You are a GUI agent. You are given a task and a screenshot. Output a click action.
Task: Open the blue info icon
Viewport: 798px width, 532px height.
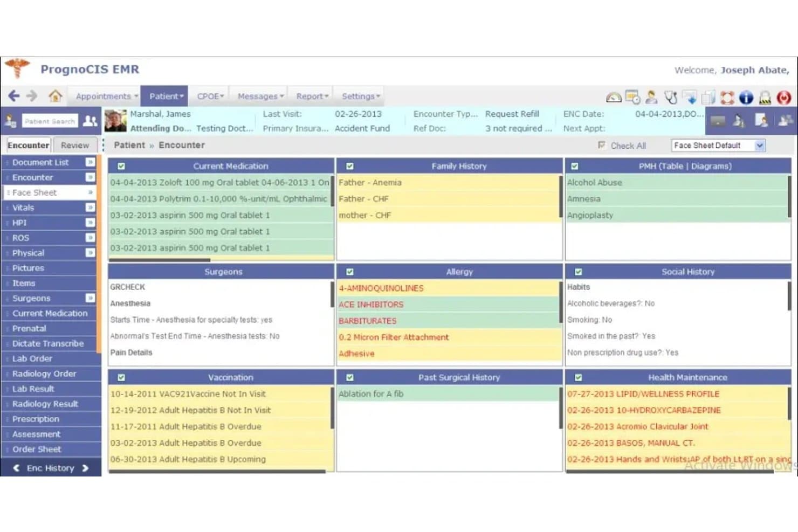click(x=746, y=98)
